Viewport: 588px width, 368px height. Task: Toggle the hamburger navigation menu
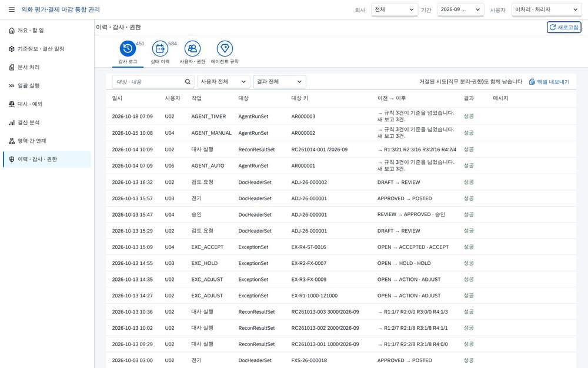[x=12, y=9]
